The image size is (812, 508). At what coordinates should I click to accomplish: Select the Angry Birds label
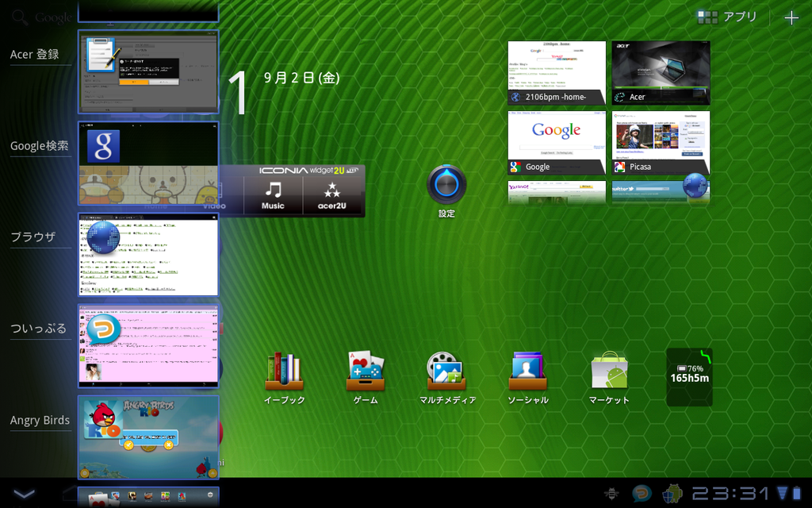(x=40, y=420)
